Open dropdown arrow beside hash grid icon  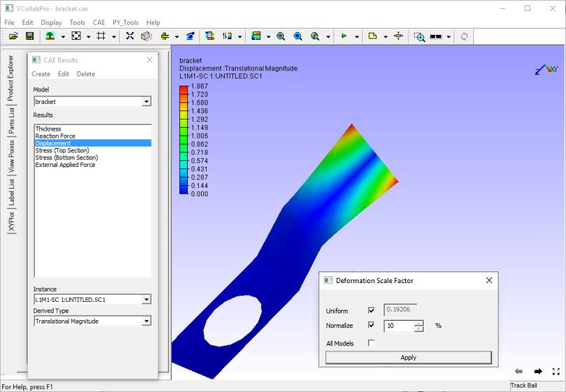pyautogui.click(x=114, y=36)
